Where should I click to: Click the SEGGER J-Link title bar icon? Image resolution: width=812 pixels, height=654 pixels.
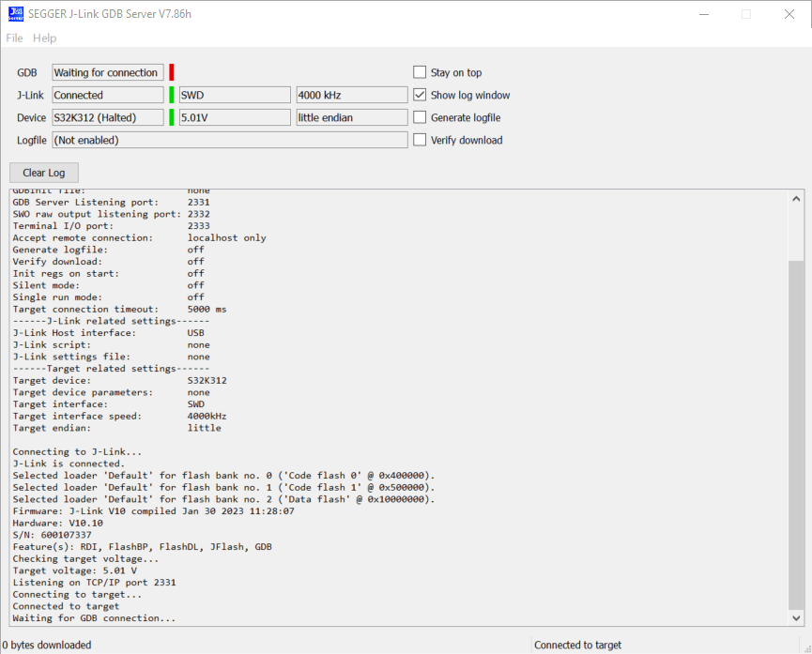tap(16, 13)
